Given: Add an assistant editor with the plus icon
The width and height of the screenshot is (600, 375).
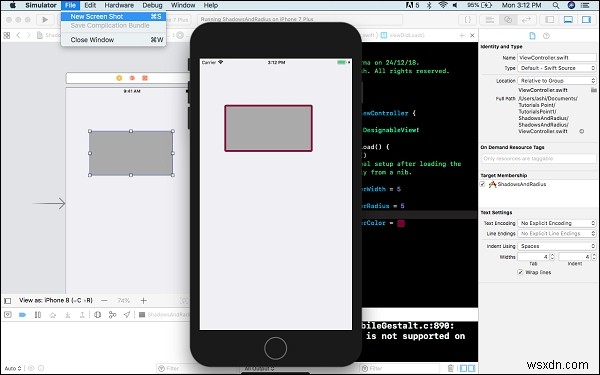Looking at the screenshot, I should tap(461, 36).
